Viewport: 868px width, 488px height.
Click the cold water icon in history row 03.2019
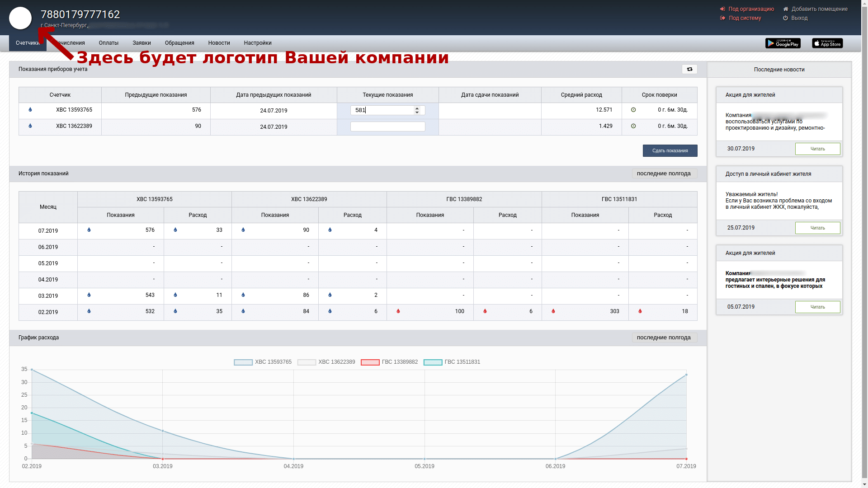(x=89, y=295)
